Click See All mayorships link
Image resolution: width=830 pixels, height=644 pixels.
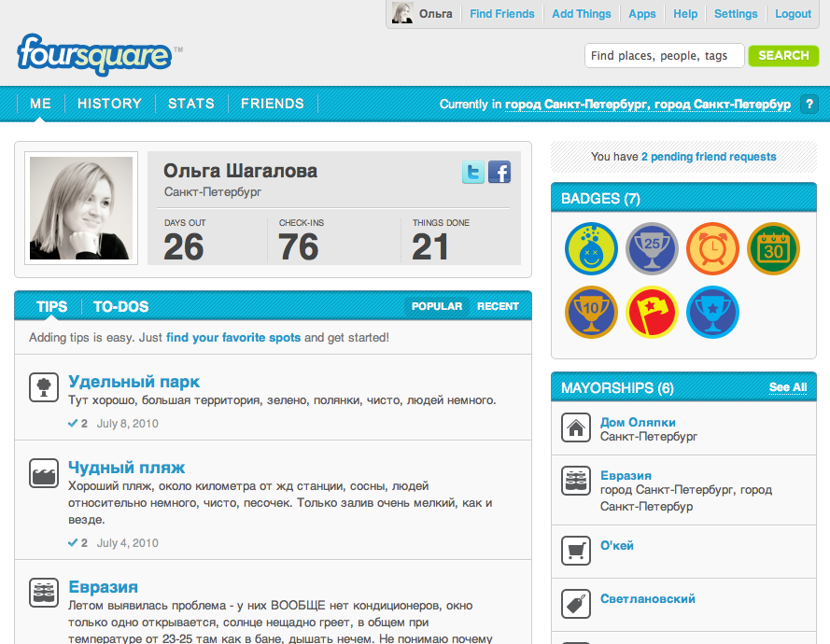pos(788,387)
